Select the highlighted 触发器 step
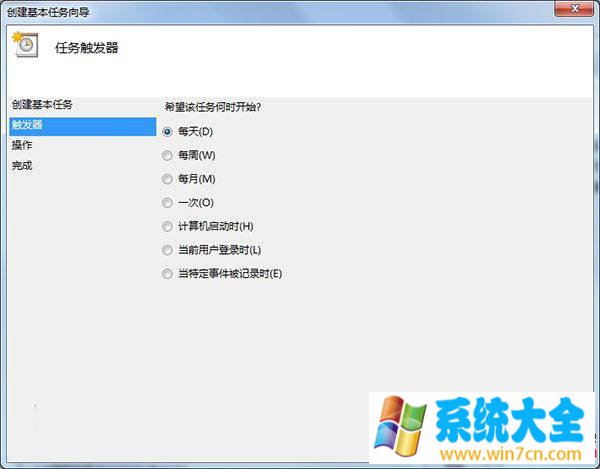600x469 pixels. 83,127
